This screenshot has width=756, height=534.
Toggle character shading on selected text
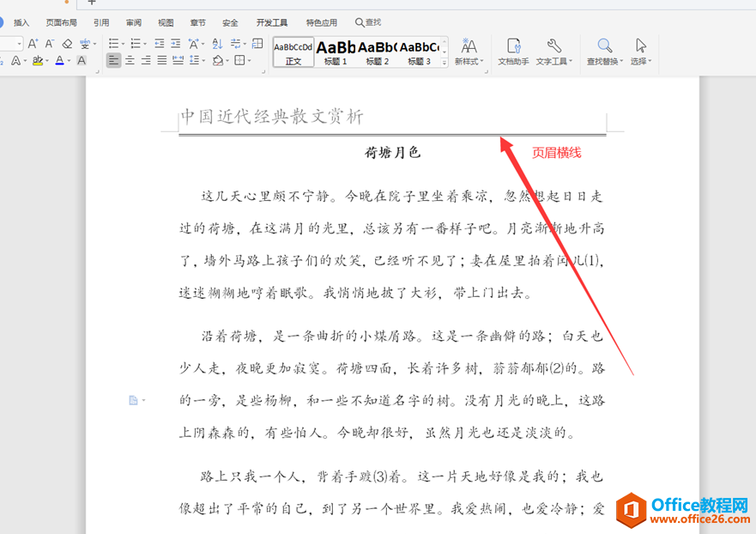[82, 60]
